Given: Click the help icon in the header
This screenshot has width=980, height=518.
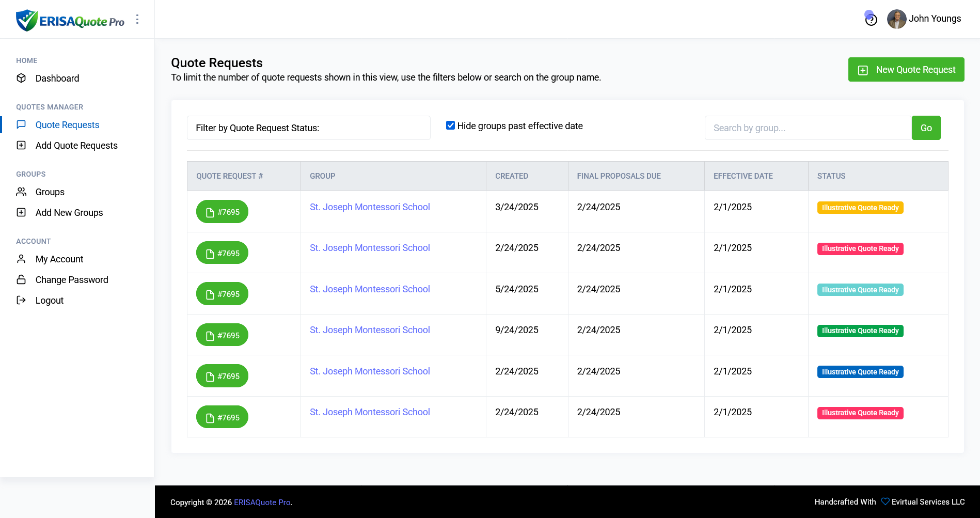Looking at the screenshot, I should tap(871, 20).
